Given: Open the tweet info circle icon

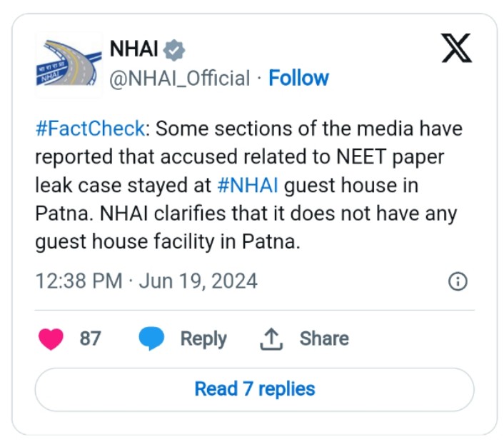Looking at the screenshot, I should click(x=458, y=281).
